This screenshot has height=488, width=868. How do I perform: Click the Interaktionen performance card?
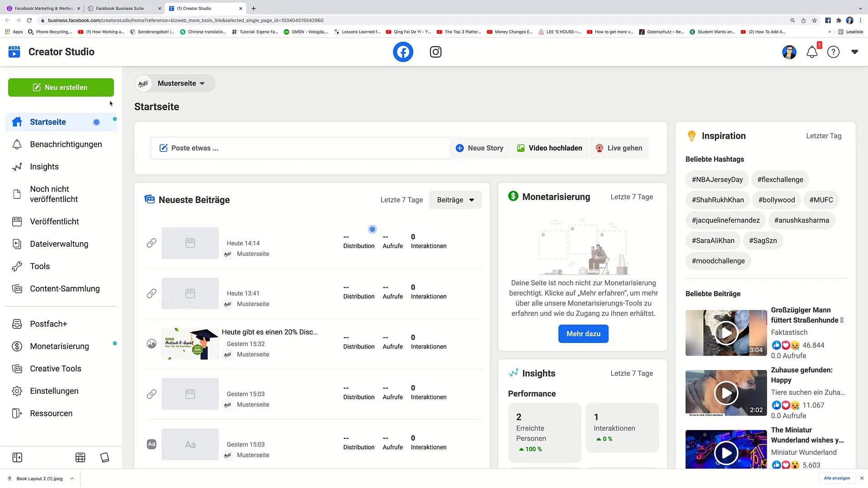click(622, 427)
